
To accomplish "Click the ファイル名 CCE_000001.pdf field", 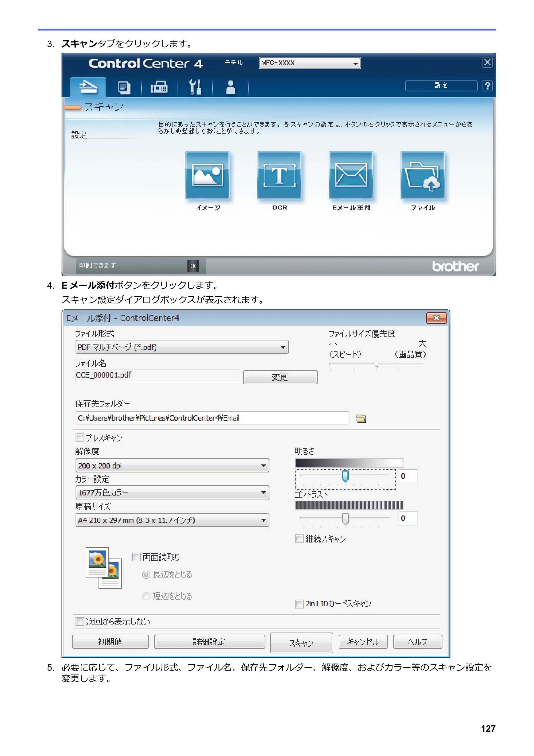I will 158,375.
